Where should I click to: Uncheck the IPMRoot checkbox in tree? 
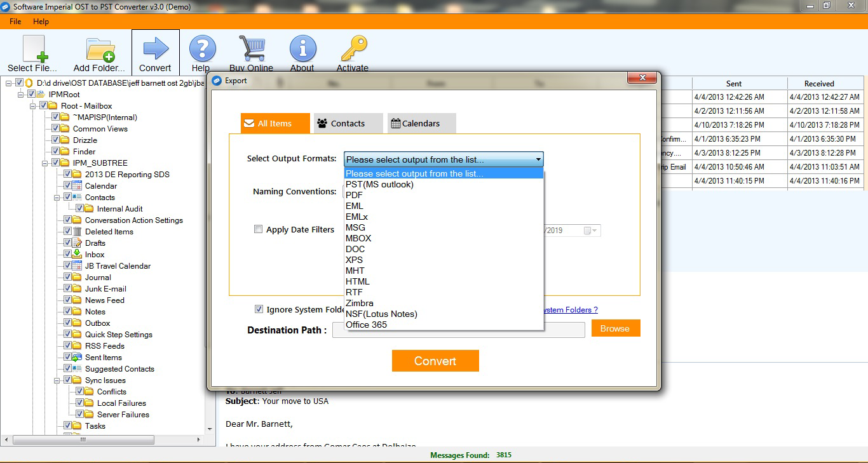(31, 94)
